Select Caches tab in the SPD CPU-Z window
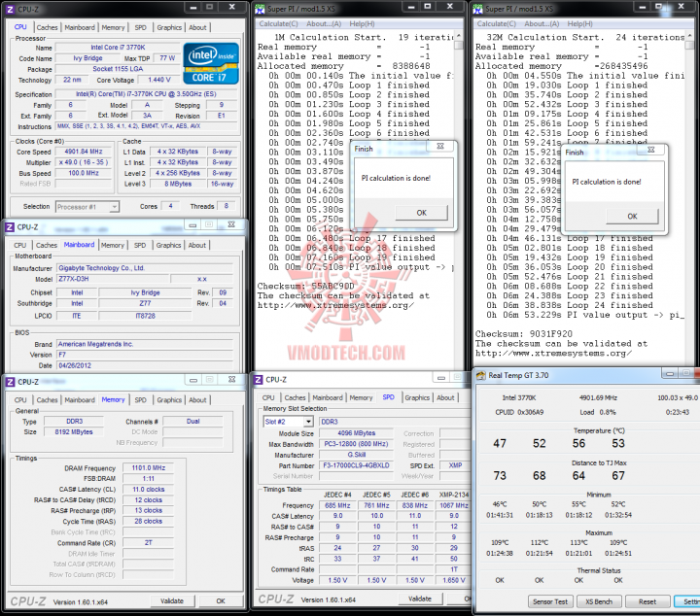Viewport: 700px width, 616px height. point(296,398)
